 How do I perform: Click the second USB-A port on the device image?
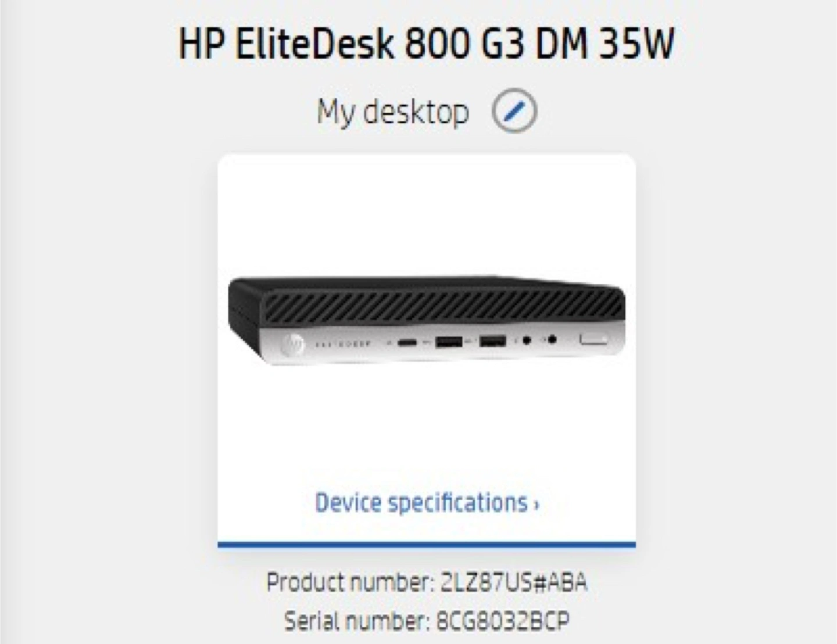tap(492, 341)
